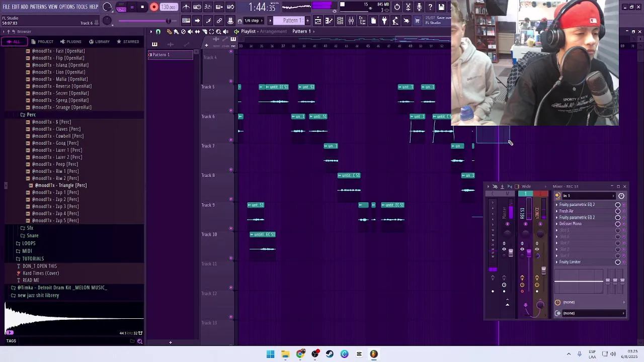
Task: Select the playlist draw pencil tool
Action: coord(169,32)
